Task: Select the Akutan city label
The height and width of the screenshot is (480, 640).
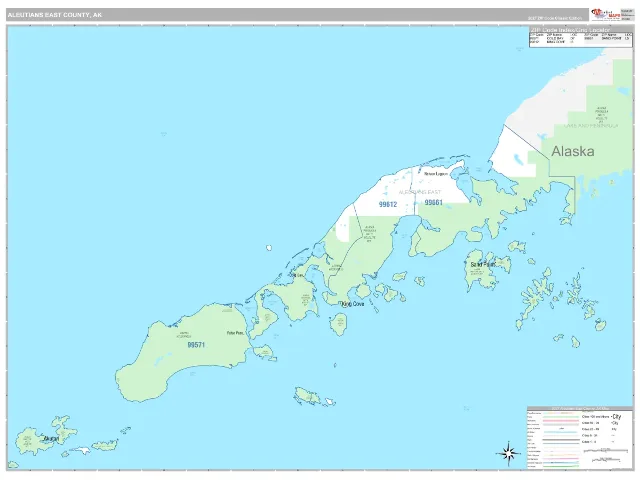Action: (x=51, y=438)
